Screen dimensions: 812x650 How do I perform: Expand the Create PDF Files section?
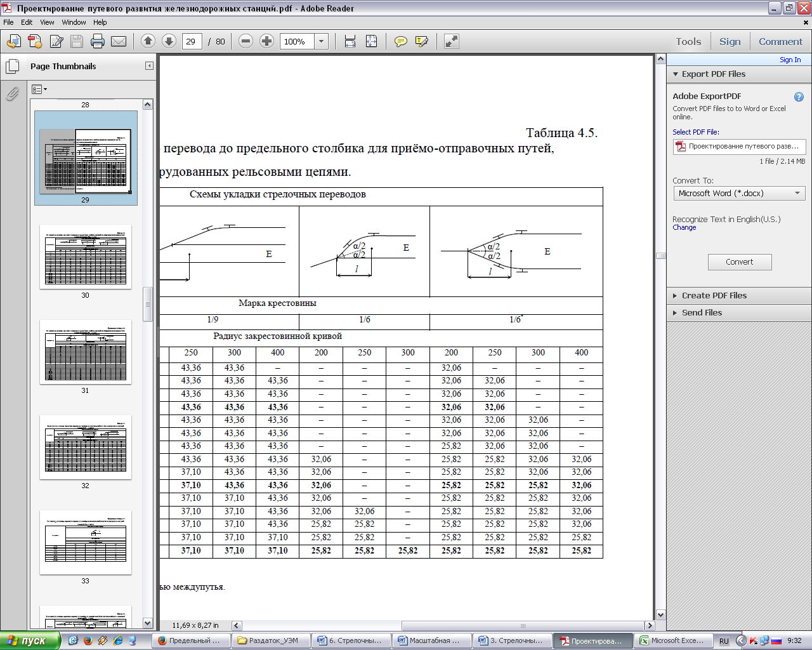tap(714, 296)
